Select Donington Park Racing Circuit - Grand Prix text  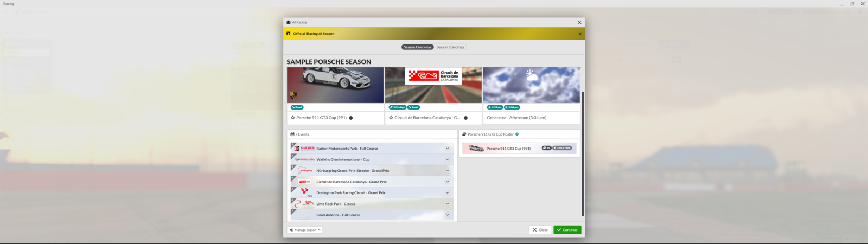click(351, 193)
